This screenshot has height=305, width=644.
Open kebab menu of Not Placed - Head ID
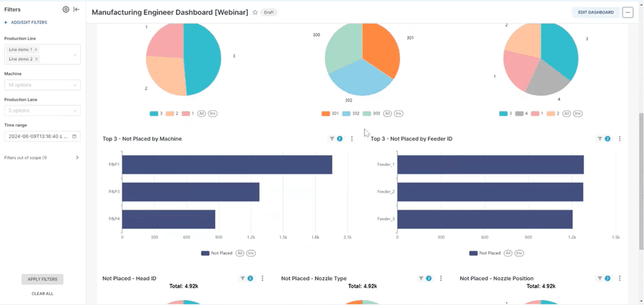point(263,279)
